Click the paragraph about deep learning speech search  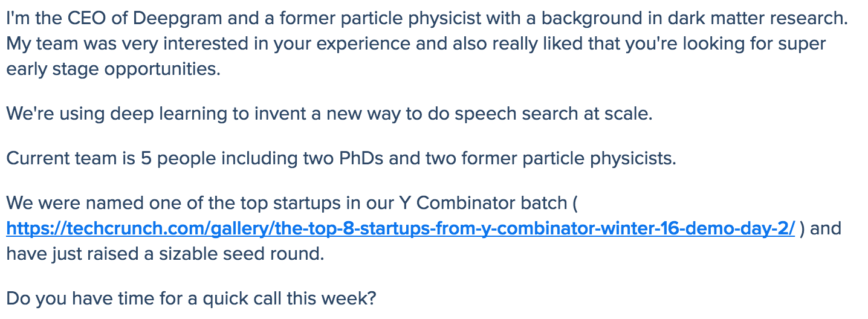pos(329,114)
